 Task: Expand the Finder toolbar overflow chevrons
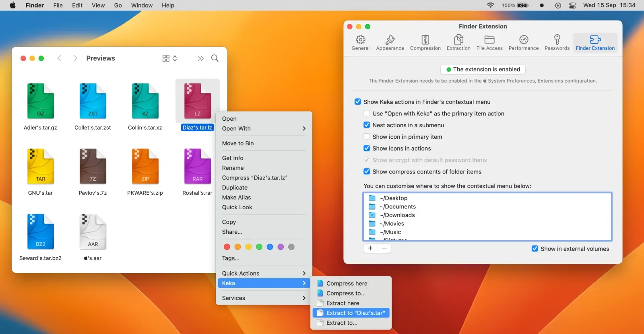201,58
